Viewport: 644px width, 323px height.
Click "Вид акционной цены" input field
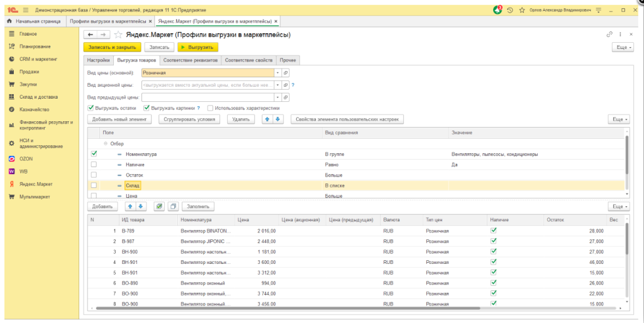click(208, 85)
